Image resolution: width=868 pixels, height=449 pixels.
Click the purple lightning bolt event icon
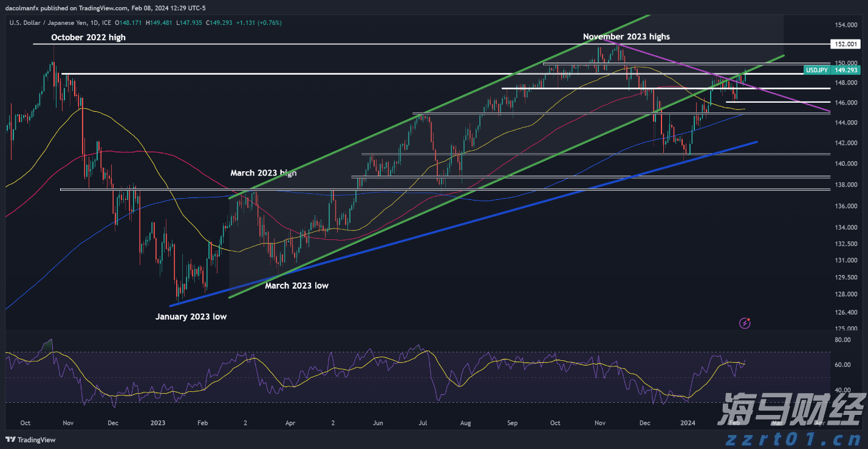click(x=745, y=323)
